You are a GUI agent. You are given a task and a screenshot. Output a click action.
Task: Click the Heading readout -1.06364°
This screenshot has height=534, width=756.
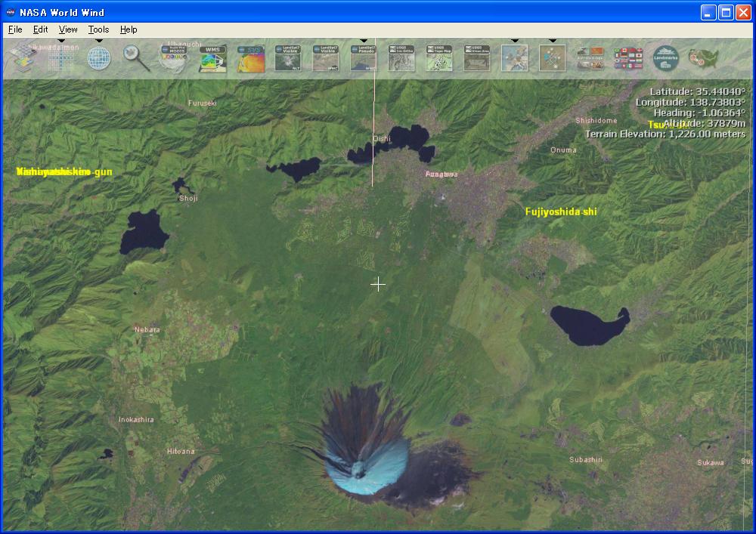tap(699, 113)
